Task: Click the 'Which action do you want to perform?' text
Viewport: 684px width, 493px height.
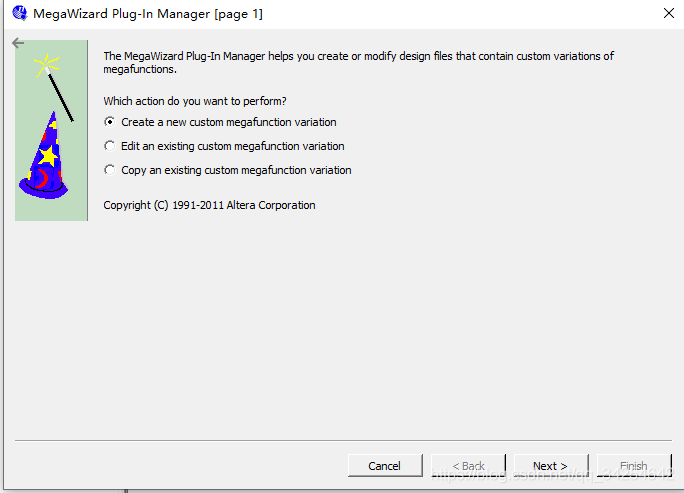Action: click(195, 101)
